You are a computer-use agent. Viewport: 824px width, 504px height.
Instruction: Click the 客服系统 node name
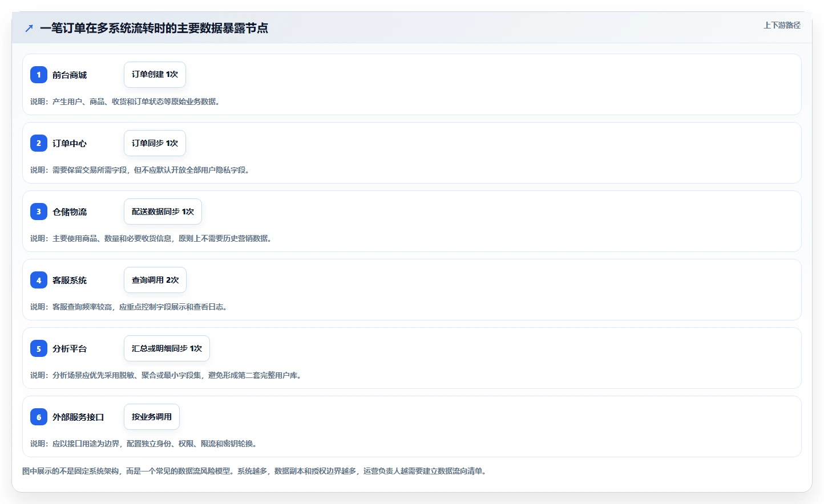70,280
